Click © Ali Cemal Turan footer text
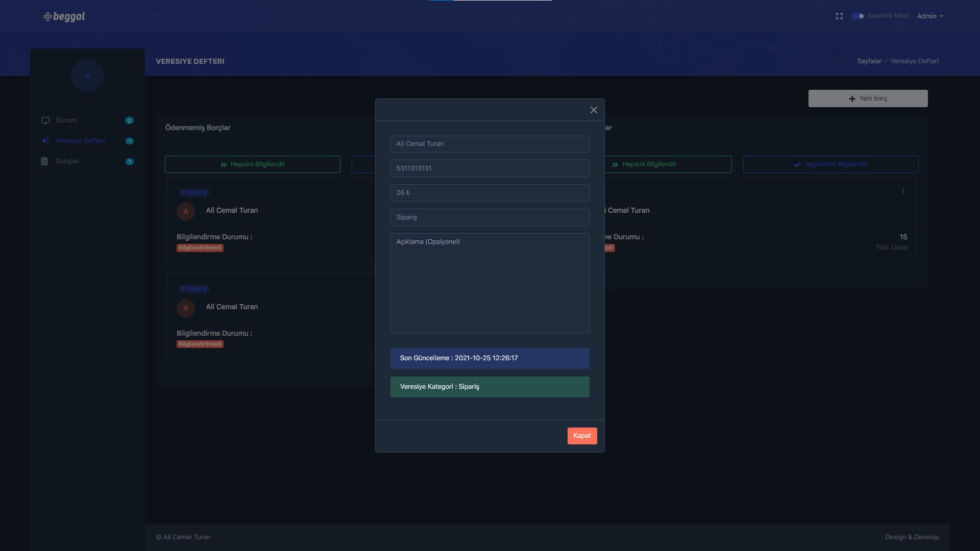Screen dimensions: 980x551 tap(183, 537)
